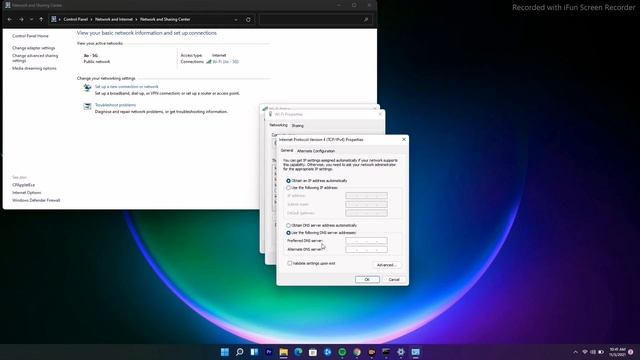Open Change adapter settings
Viewport: 640px width, 360px height.
[x=33, y=48]
